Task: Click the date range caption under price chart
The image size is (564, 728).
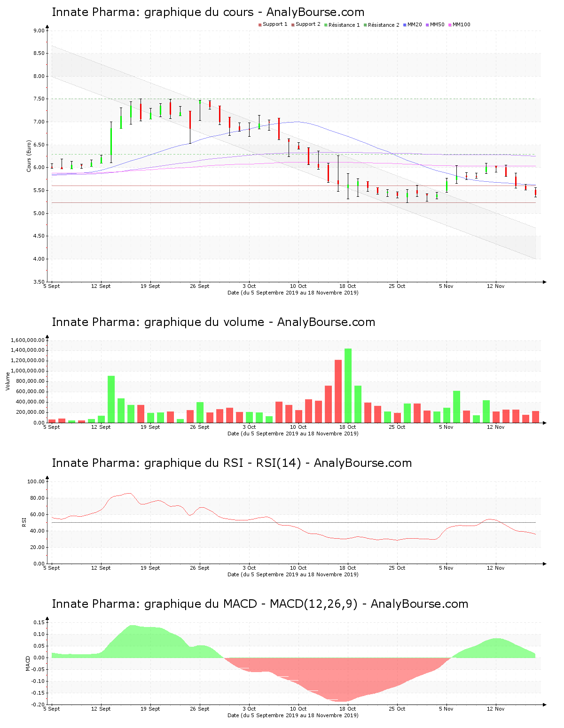Action: tap(293, 293)
